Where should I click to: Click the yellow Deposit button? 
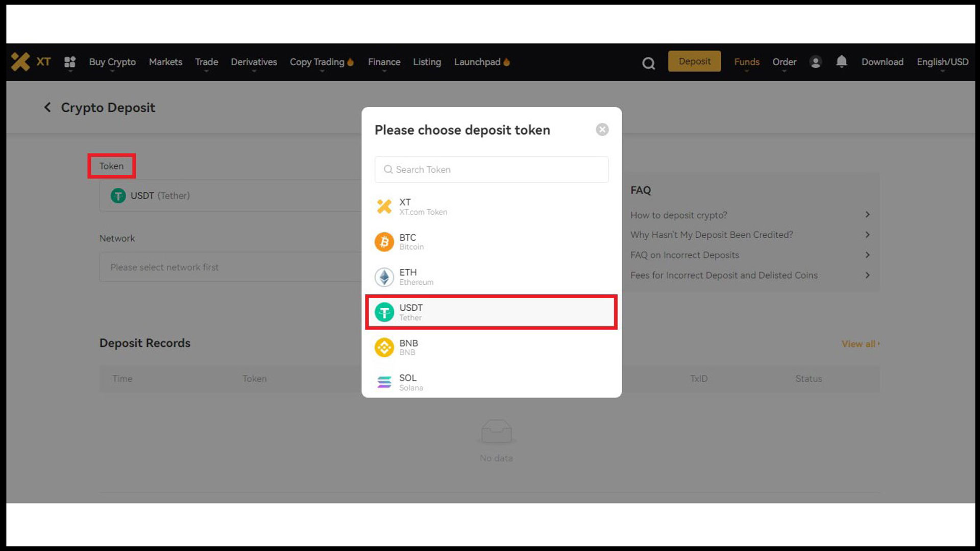point(694,61)
